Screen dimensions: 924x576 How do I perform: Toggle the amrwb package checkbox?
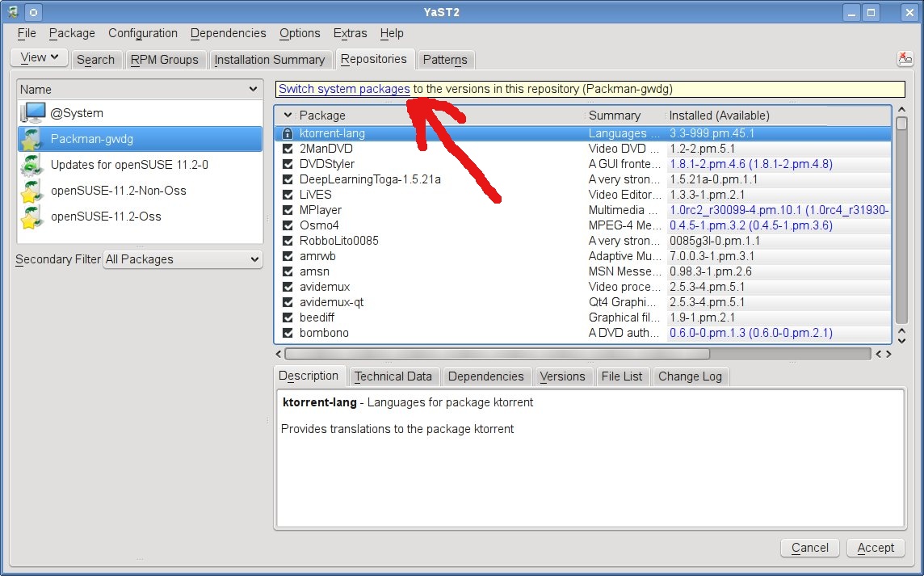[x=288, y=256]
